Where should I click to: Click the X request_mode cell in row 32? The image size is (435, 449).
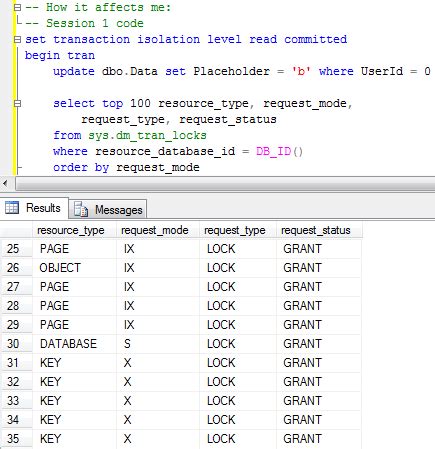(158, 382)
